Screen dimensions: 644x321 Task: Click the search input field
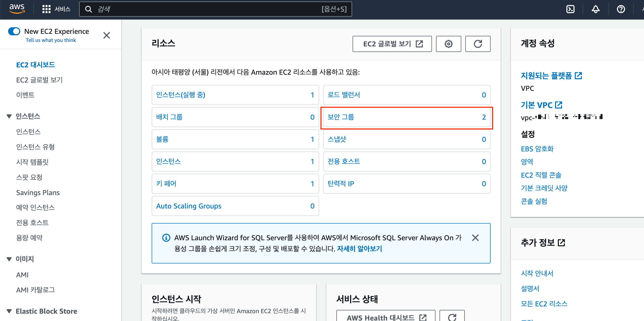pyautogui.click(x=202, y=9)
